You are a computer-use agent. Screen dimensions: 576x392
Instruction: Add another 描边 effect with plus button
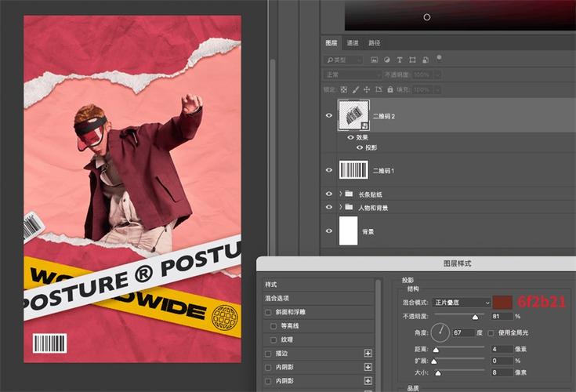click(368, 354)
